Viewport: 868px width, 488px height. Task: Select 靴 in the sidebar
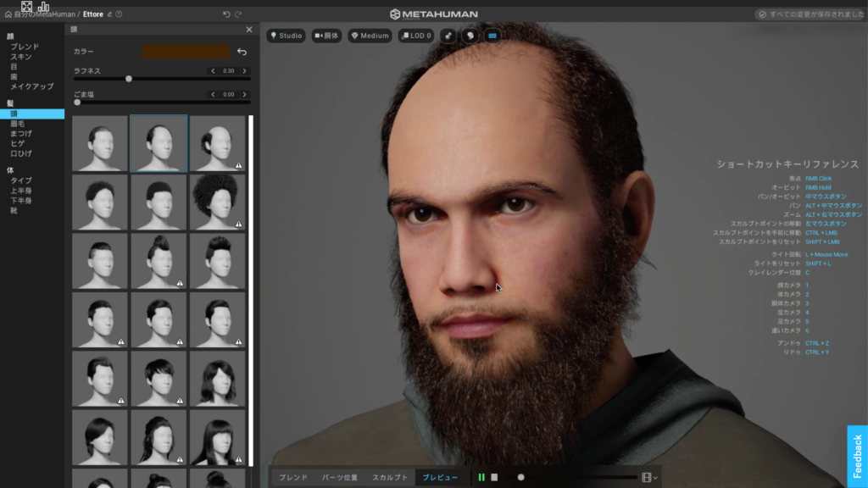pyautogui.click(x=14, y=210)
